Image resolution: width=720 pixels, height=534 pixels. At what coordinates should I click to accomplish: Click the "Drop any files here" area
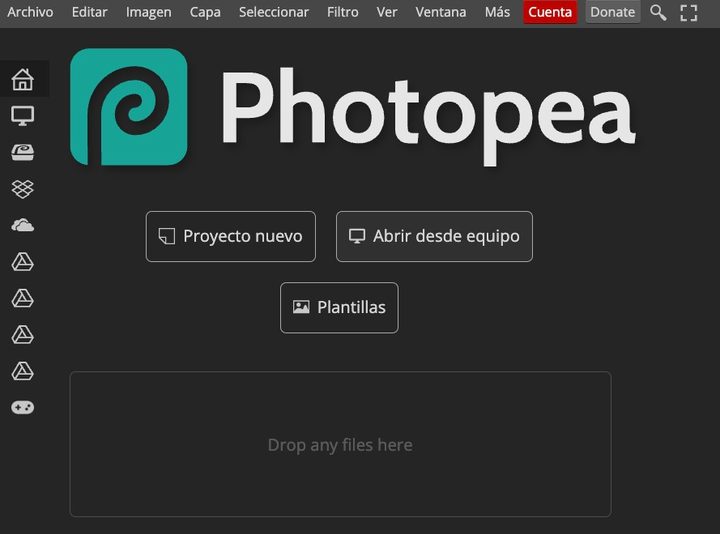point(340,445)
